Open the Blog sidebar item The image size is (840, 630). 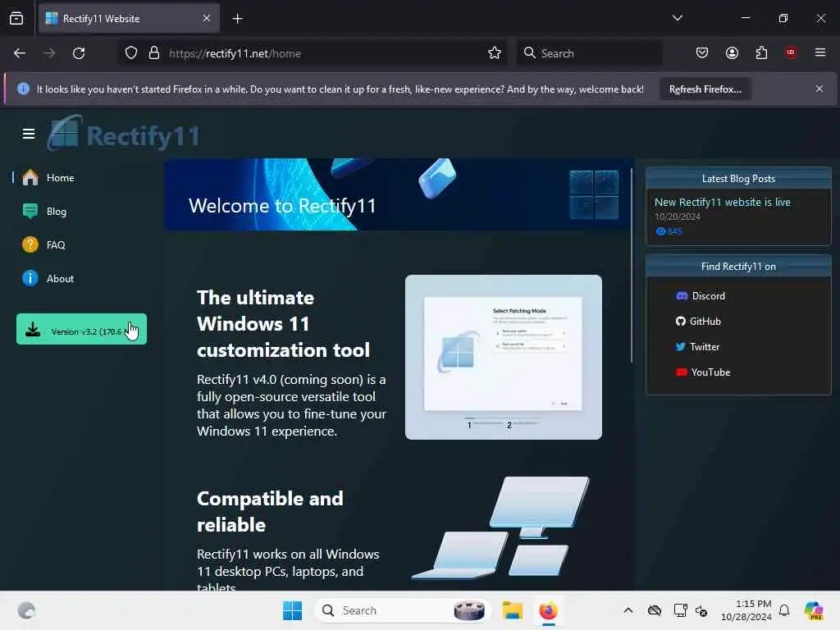click(80, 212)
